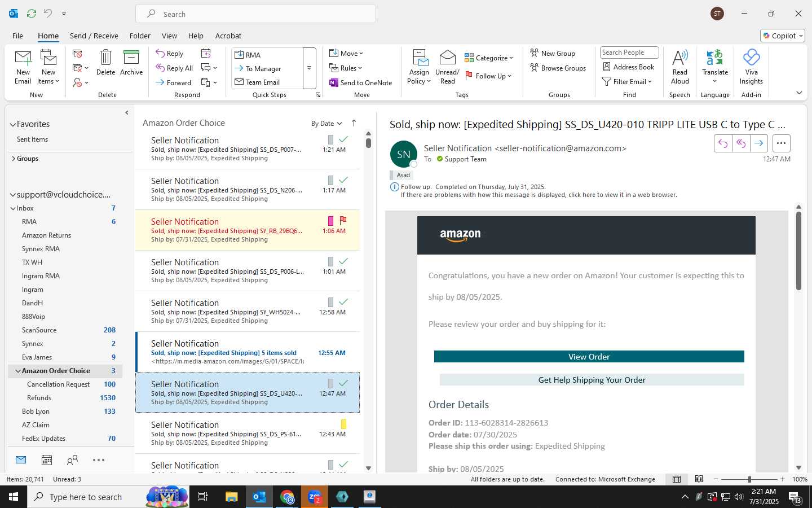Click the yellow category box on 12:43 AM email
This screenshot has width=812, height=508.
click(x=343, y=424)
